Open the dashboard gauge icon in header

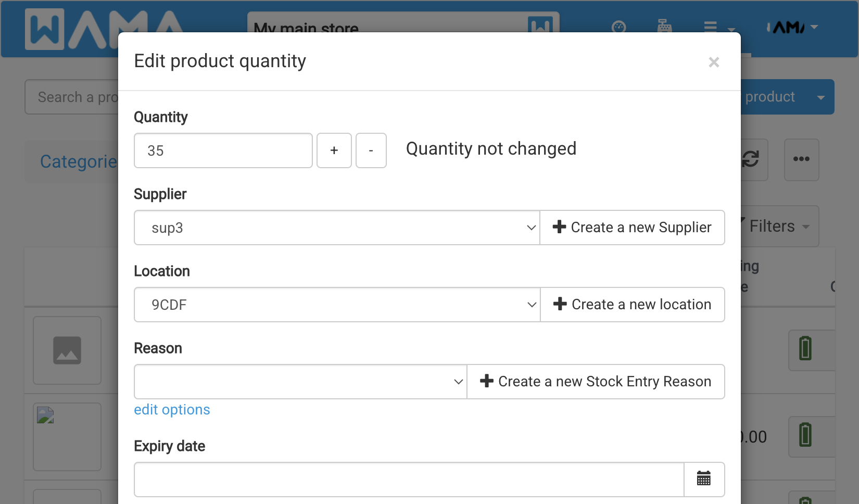[x=618, y=27]
